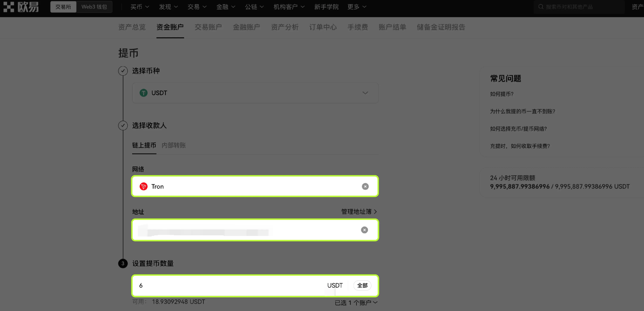
Task: Click the select-recipient step checkmark circle
Action: (123, 125)
